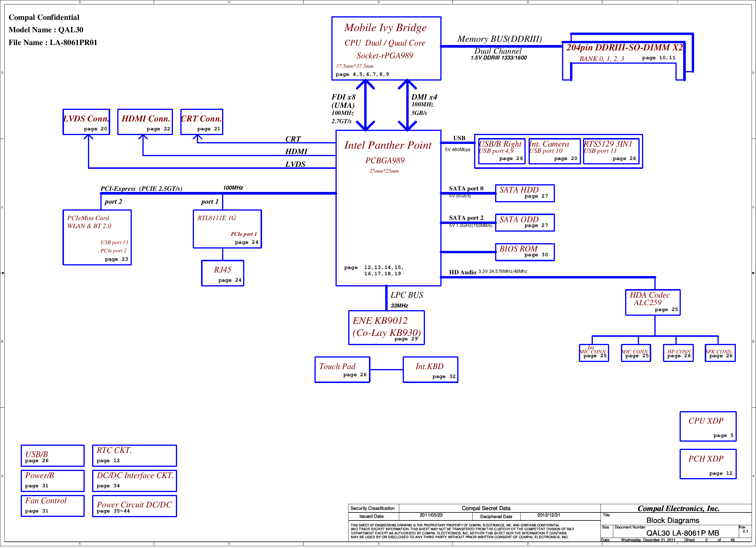The height and width of the screenshot is (548, 756).
Task: Click the Mobile Ivy Bridge CPU block
Action: [386, 48]
